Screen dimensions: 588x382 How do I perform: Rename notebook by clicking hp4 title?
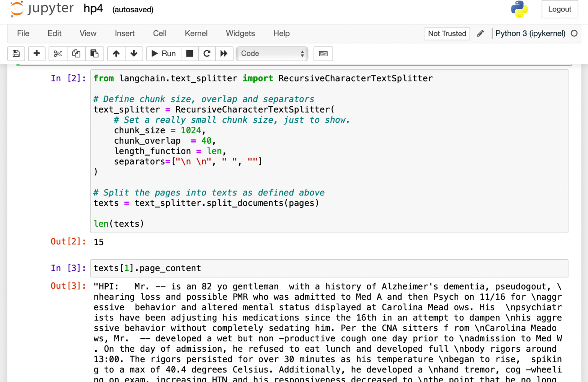(93, 9)
